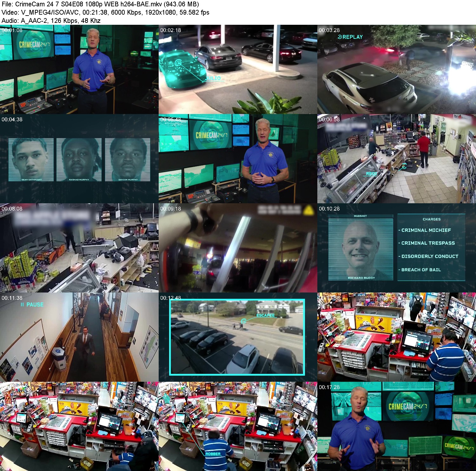The width and height of the screenshot is (476, 471).
Task: Select the 00:02:18 parking lot frame
Action: (238, 70)
